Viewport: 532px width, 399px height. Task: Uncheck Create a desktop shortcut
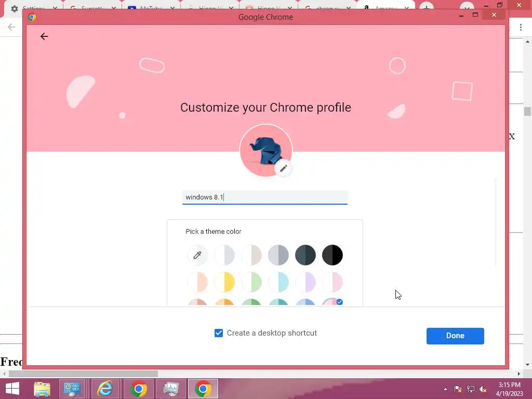pyautogui.click(x=219, y=333)
